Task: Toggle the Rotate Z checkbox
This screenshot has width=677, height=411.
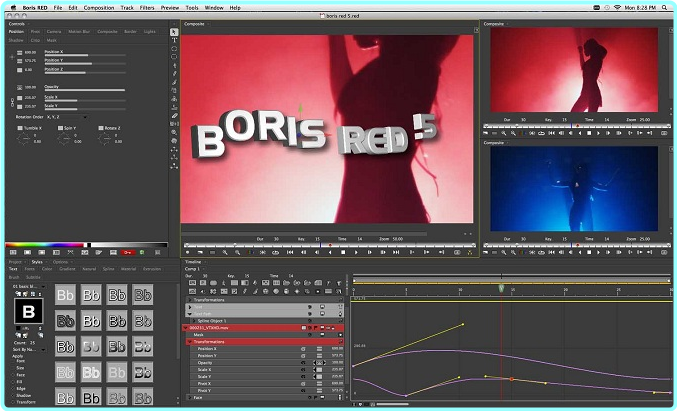Action: pyautogui.click(x=101, y=128)
